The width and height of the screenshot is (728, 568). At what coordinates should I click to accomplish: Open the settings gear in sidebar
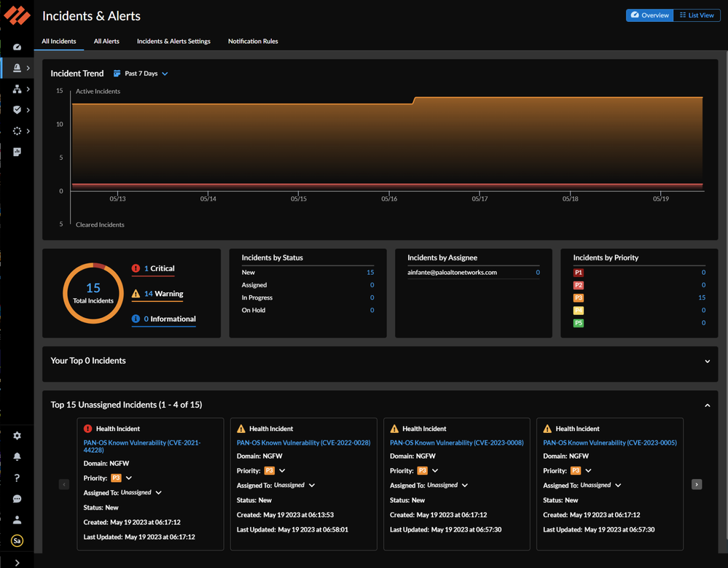(17, 435)
